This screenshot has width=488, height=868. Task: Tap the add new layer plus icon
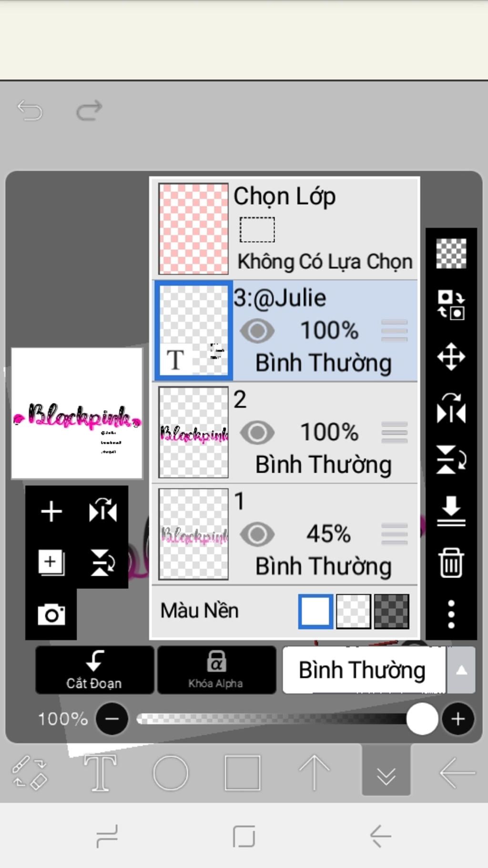click(x=51, y=512)
